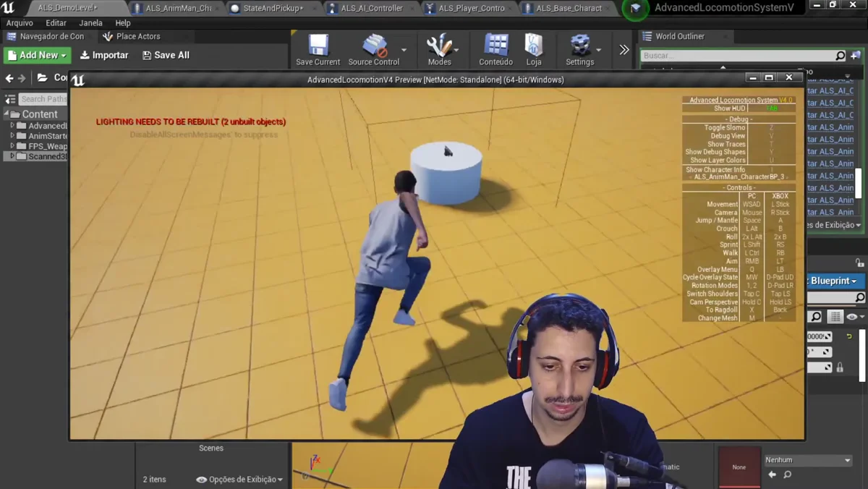Image resolution: width=868 pixels, height=489 pixels.
Task: Expand the FPS_Weap folder
Action: pyautogui.click(x=12, y=146)
